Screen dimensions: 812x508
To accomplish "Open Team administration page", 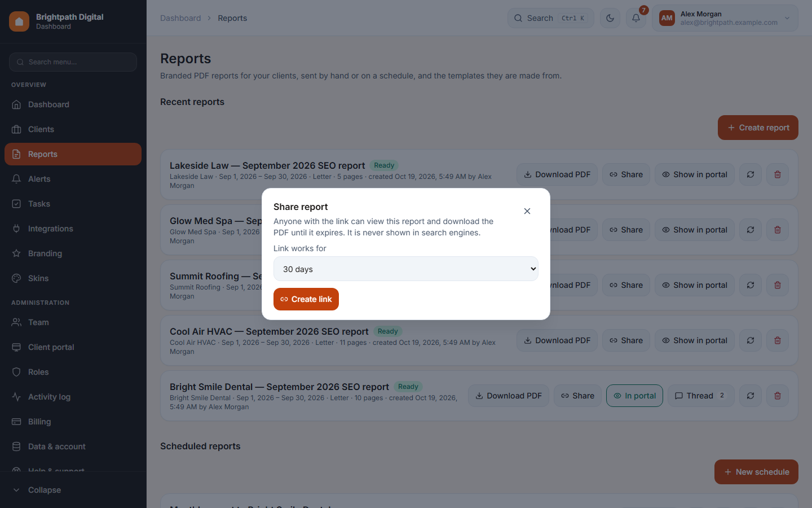I will pos(73,322).
